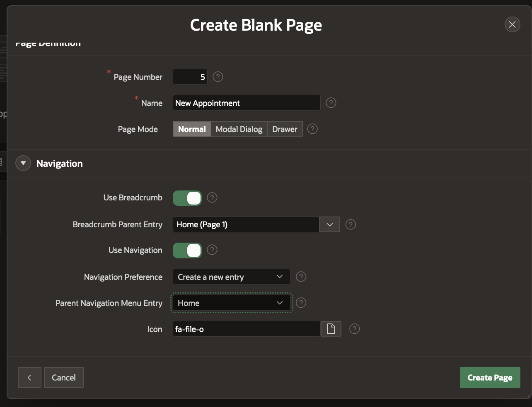This screenshot has width=532, height=407.
Task: Open help for Parent Navigation Menu Entry
Action: (x=301, y=303)
